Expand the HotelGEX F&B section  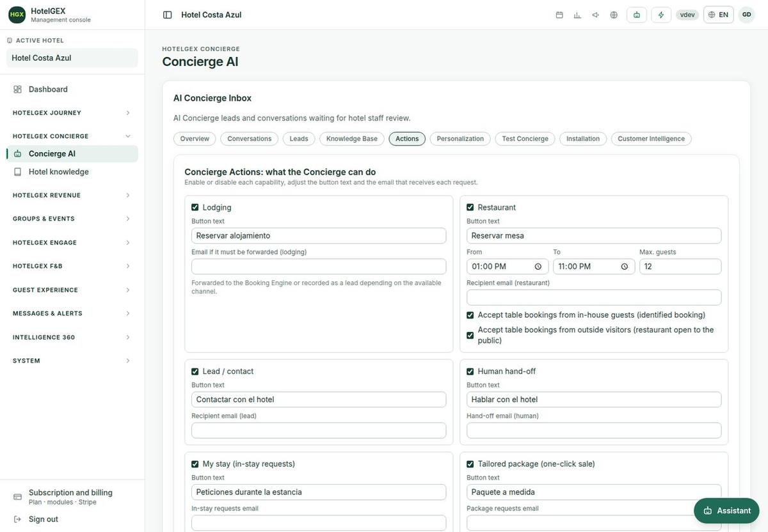pyautogui.click(x=72, y=266)
